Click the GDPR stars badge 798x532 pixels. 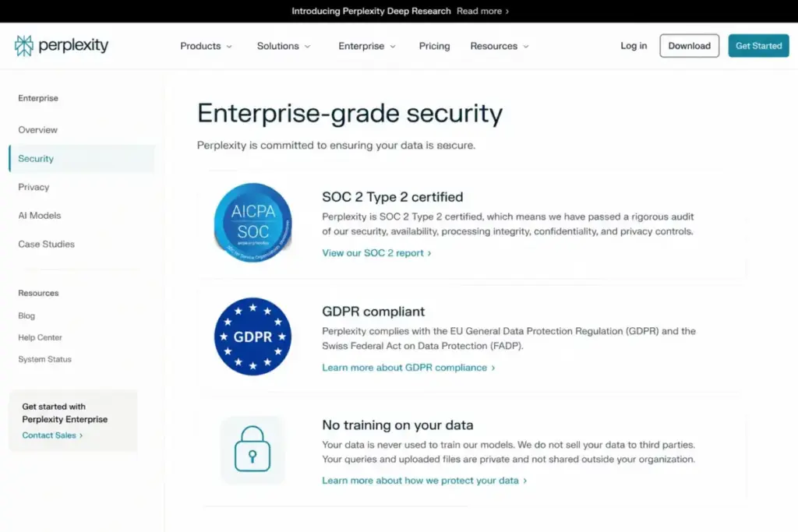coord(253,336)
